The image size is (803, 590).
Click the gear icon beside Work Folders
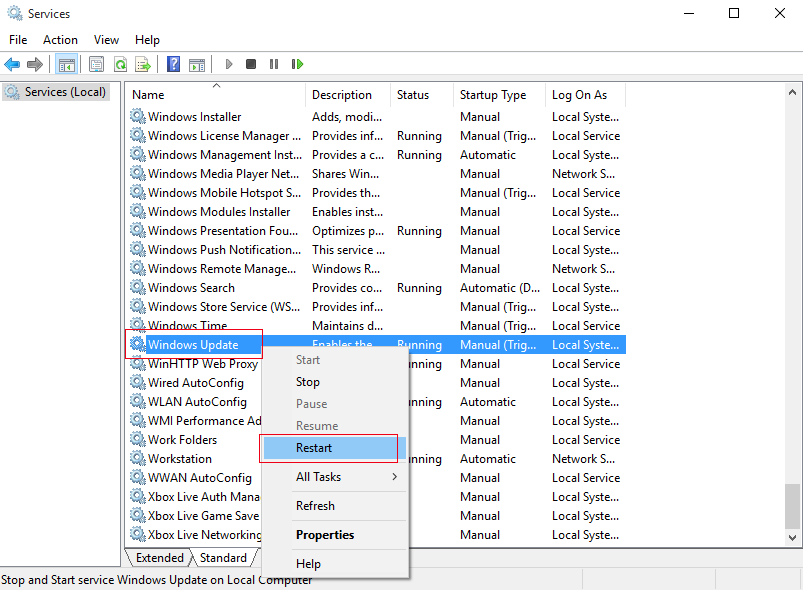pyautogui.click(x=137, y=439)
